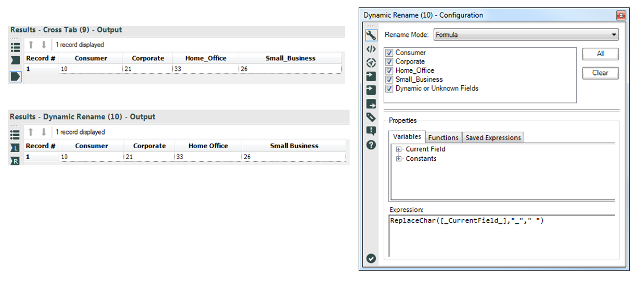Select Cross Tab results output anchor icon

15,76
